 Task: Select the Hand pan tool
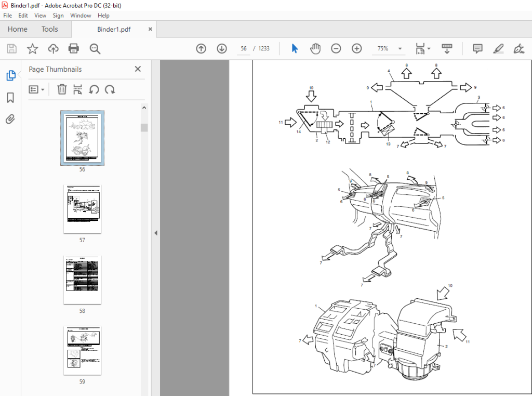point(315,48)
